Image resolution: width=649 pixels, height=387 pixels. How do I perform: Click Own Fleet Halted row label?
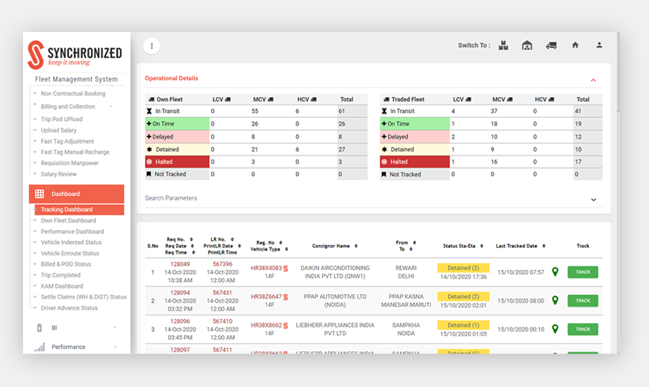point(177,162)
